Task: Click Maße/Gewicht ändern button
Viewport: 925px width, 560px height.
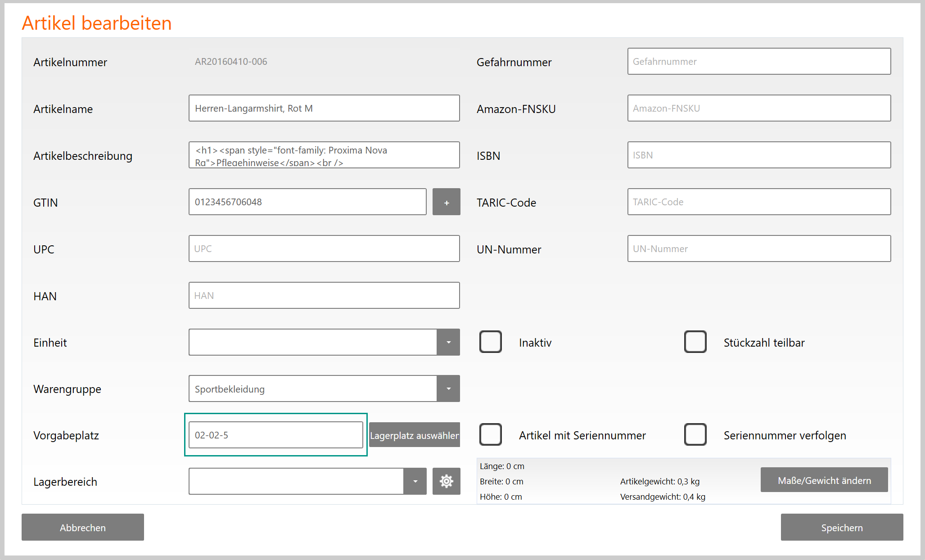Action: [824, 480]
